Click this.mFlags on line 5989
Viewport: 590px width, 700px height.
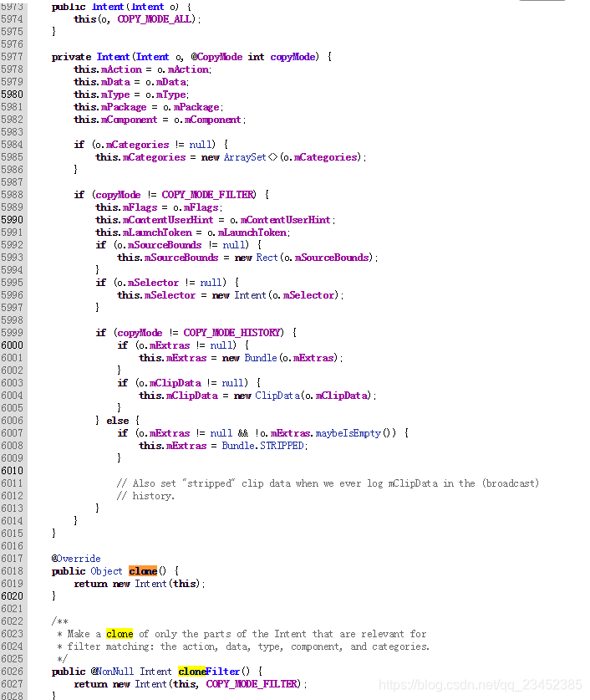coord(126,207)
